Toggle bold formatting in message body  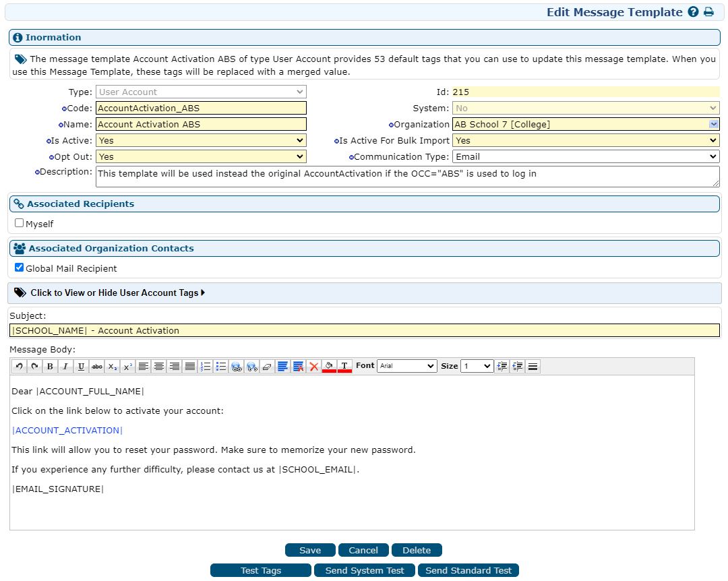click(x=50, y=366)
